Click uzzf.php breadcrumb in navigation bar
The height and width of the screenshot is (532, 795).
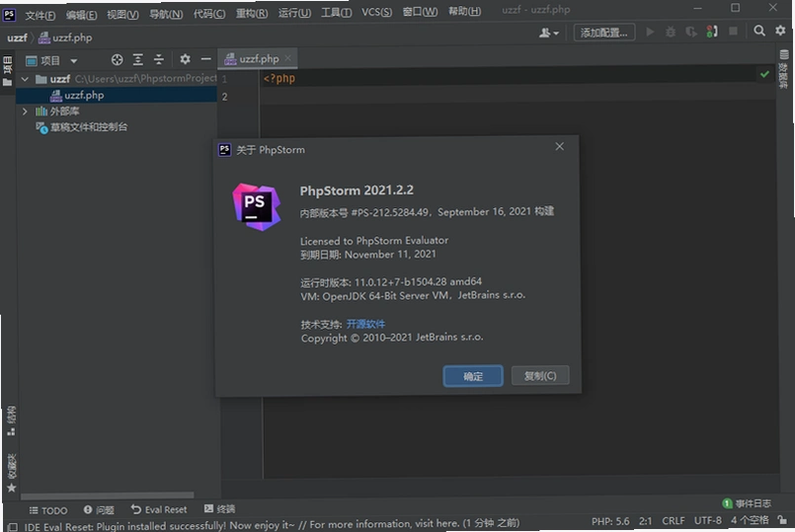tap(65, 38)
